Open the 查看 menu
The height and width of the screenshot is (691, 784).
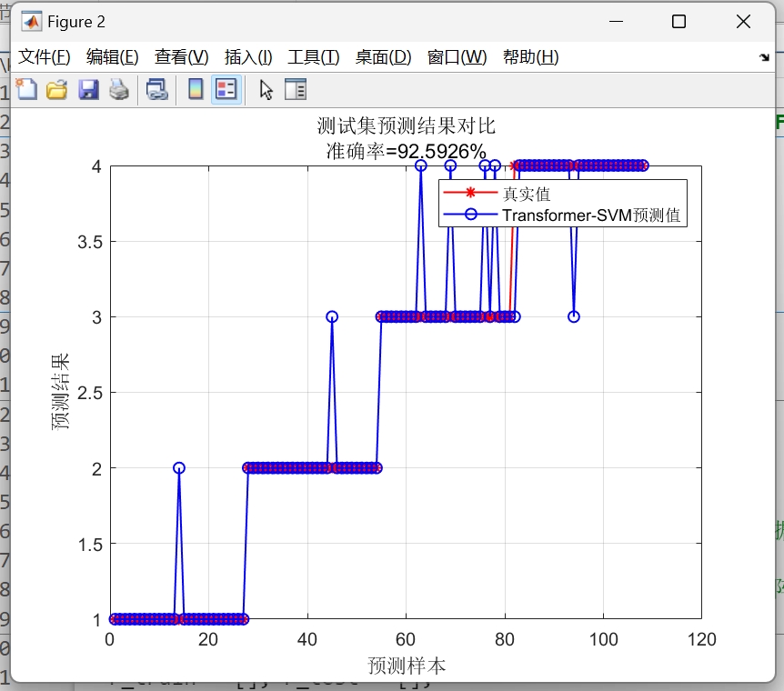point(178,55)
